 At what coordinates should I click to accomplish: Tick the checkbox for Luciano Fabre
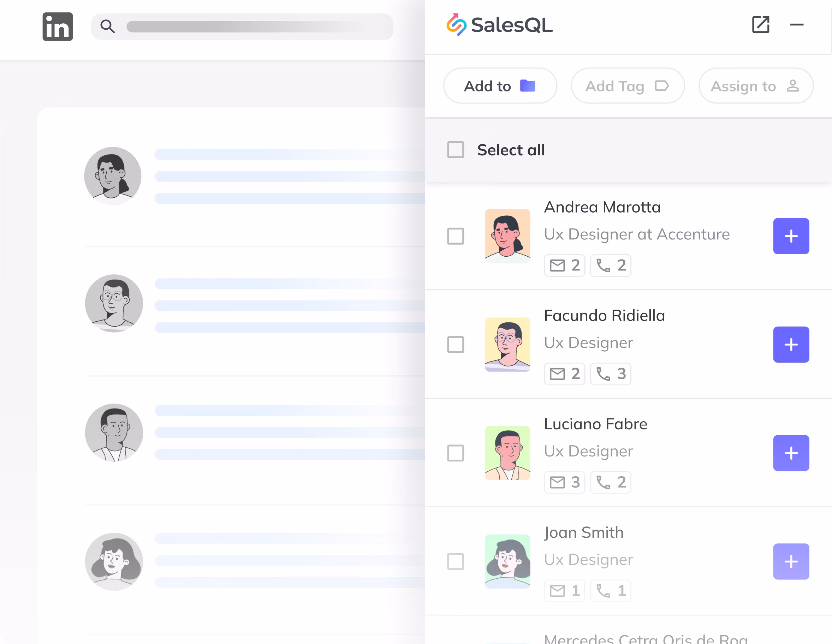[456, 453]
